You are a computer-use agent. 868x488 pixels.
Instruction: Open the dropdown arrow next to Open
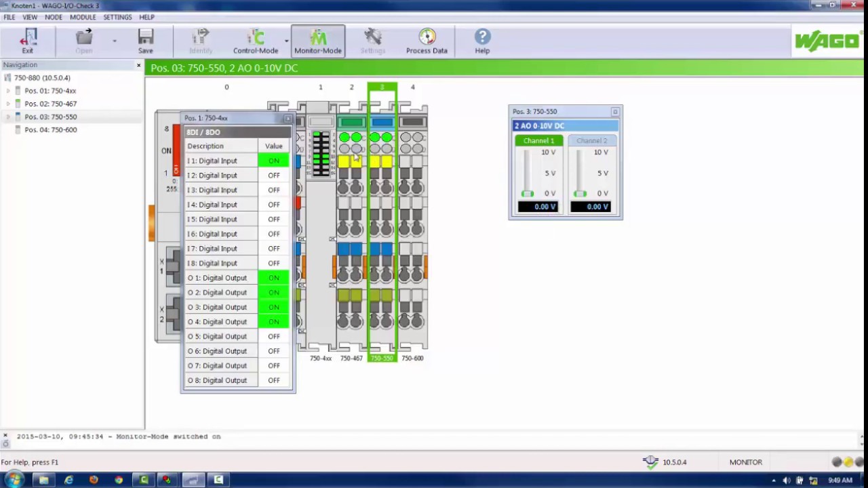[x=114, y=41]
